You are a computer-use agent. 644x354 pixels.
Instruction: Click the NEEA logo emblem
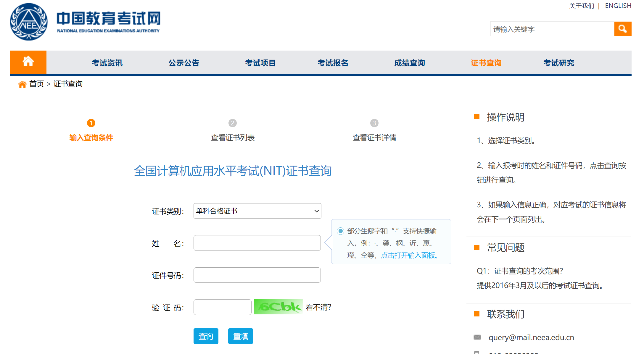coord(29,22)
